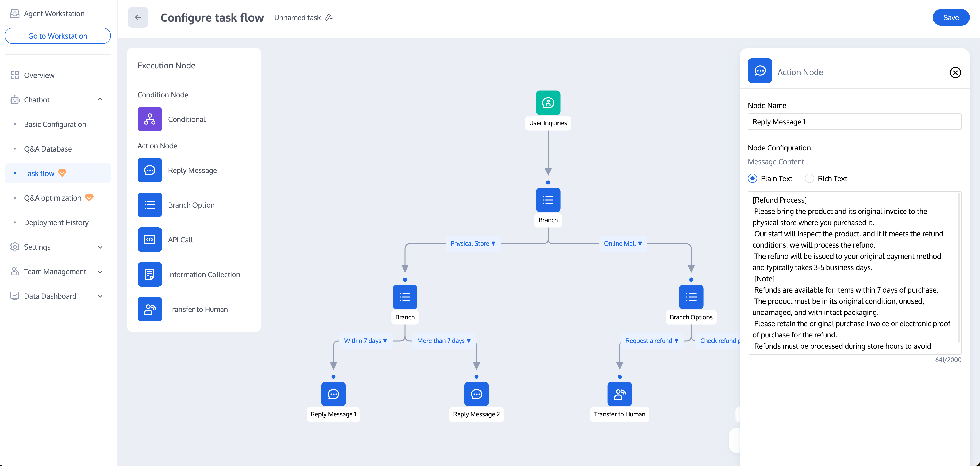The width and height of the screenshot is (980, 466).
Task: Click the Transfer to Human palette icon
Action: pyautogui.click(x=150, y=309)
